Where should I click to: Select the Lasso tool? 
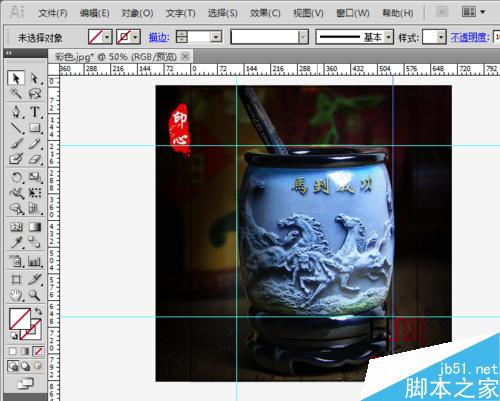pyautogui.click(x=35, y=94)
